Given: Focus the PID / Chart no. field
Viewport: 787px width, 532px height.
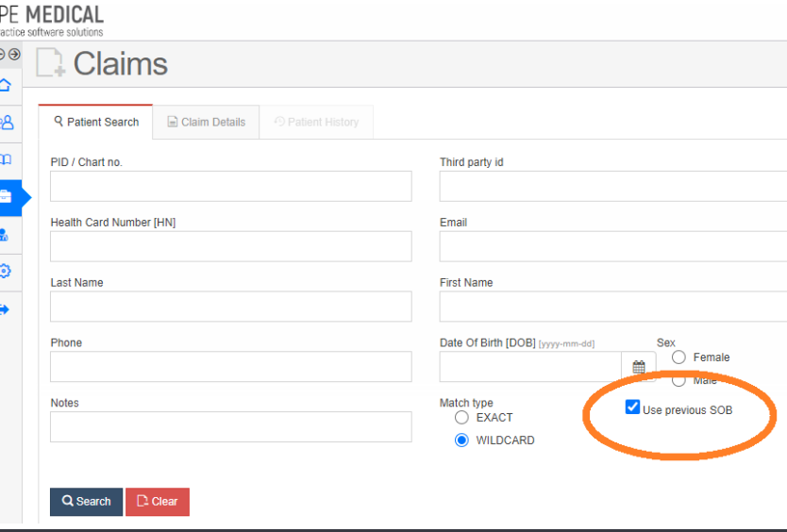Looking at the screenshot, I should (x=231, y=186).
